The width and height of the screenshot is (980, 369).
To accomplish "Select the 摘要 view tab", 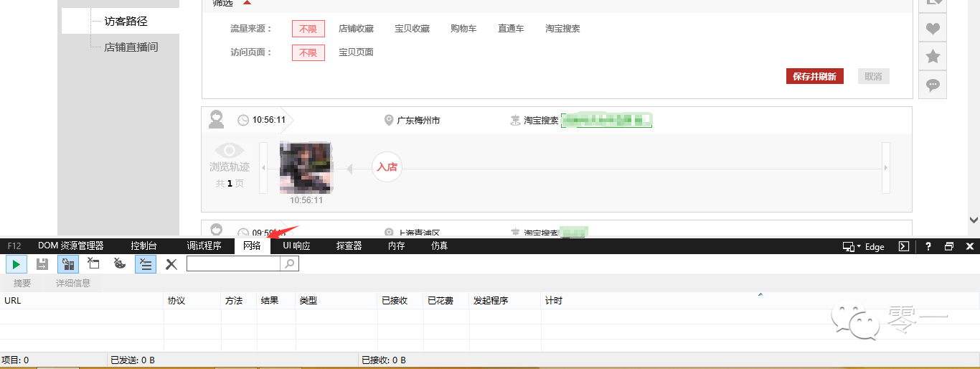I will [x=22, y=283].
